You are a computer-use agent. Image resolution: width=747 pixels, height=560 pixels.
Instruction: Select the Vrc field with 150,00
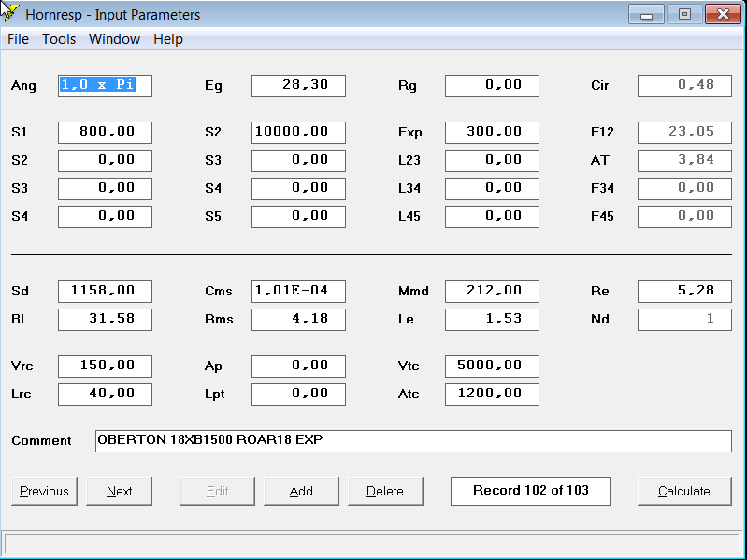point(105,366)
